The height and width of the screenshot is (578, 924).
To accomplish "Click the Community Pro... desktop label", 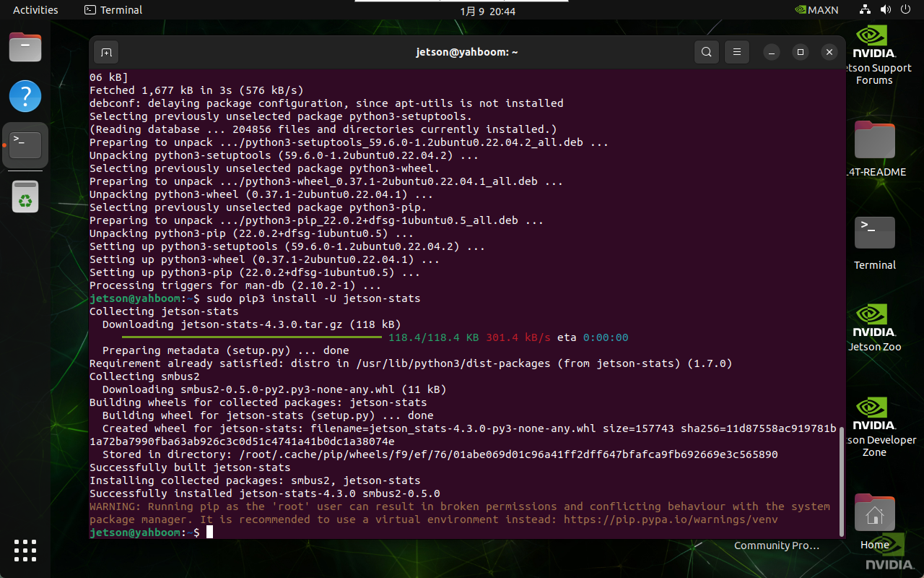I will pyautogui.click(x=777, y=545).
